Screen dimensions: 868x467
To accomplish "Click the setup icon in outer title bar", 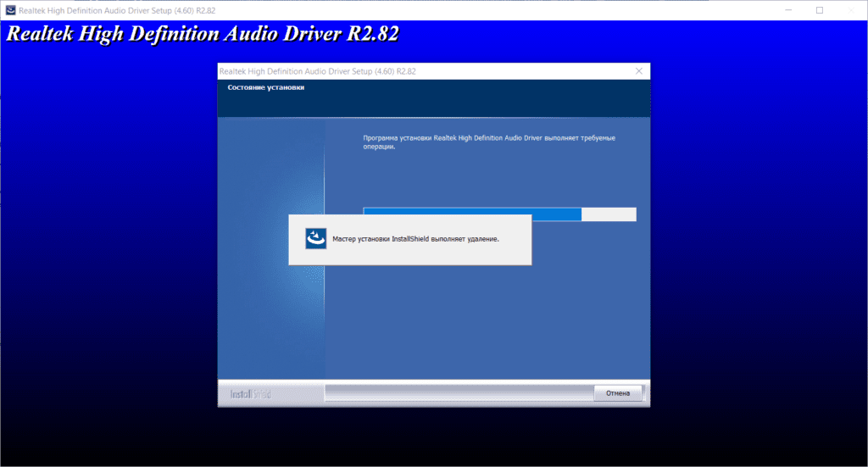I will pos(10,10).
